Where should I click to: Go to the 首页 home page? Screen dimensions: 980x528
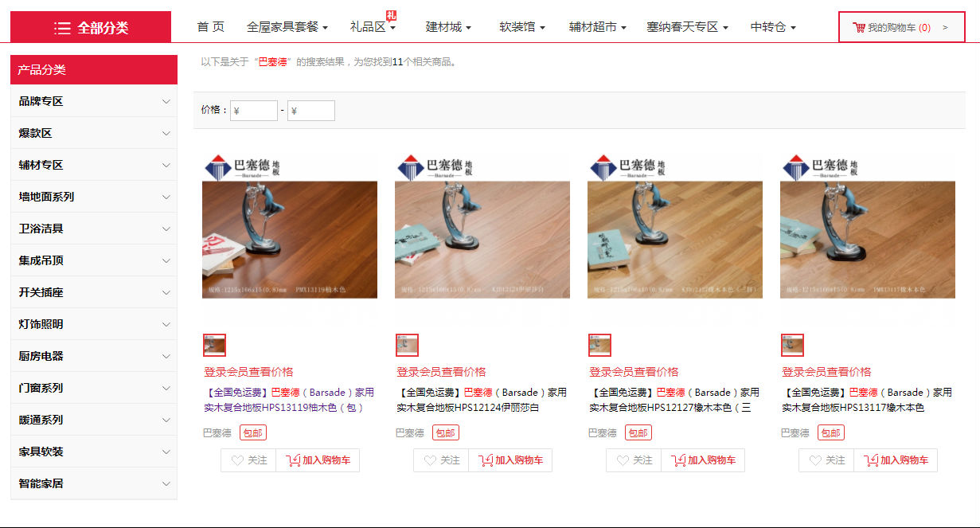(x=211, y=27)
